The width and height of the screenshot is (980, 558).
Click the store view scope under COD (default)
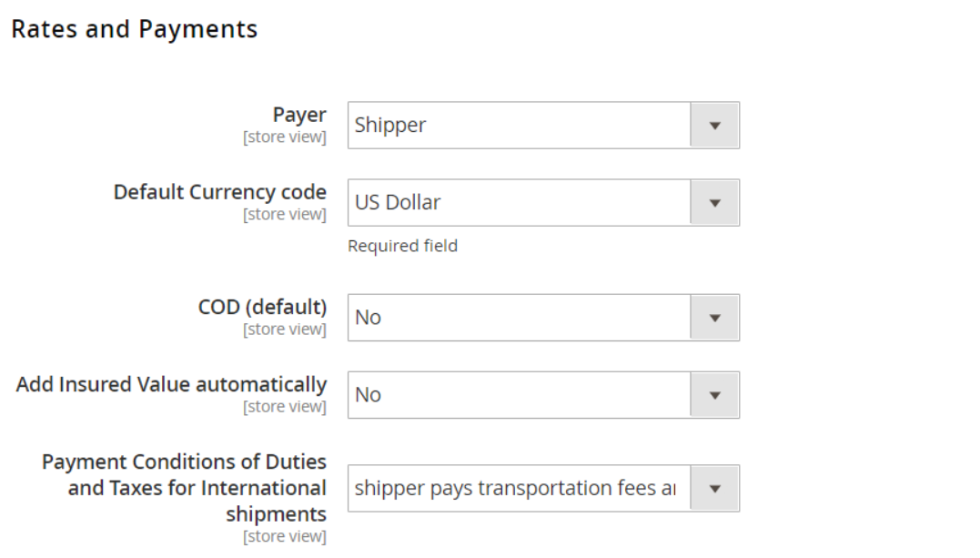point(284,330)
